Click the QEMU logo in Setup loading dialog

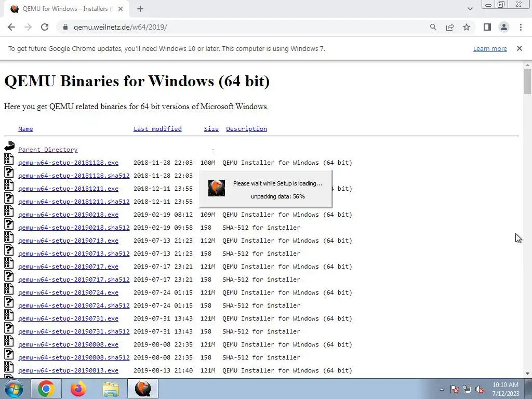click(217, 188)
